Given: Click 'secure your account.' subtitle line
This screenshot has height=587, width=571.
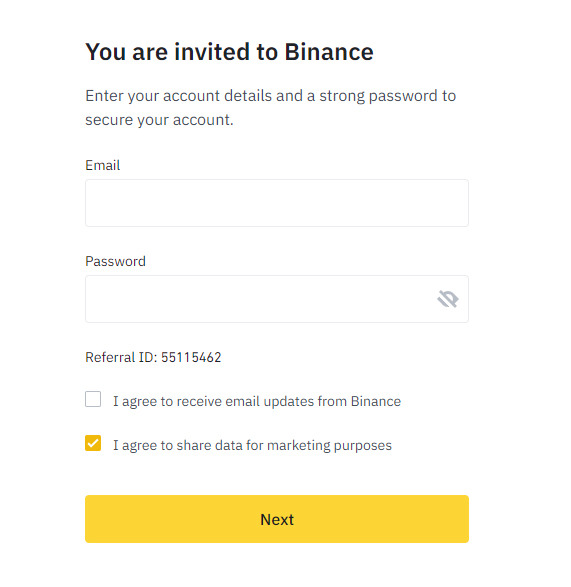Looking at the screenshot, I should [159, 120].
